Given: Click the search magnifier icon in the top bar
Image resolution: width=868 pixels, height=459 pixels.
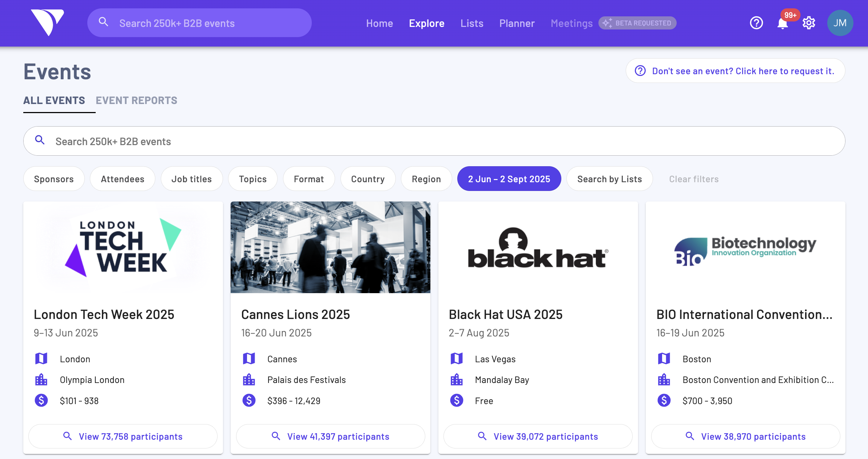Looking at the screenshot, I should click(x=104, y=22).
